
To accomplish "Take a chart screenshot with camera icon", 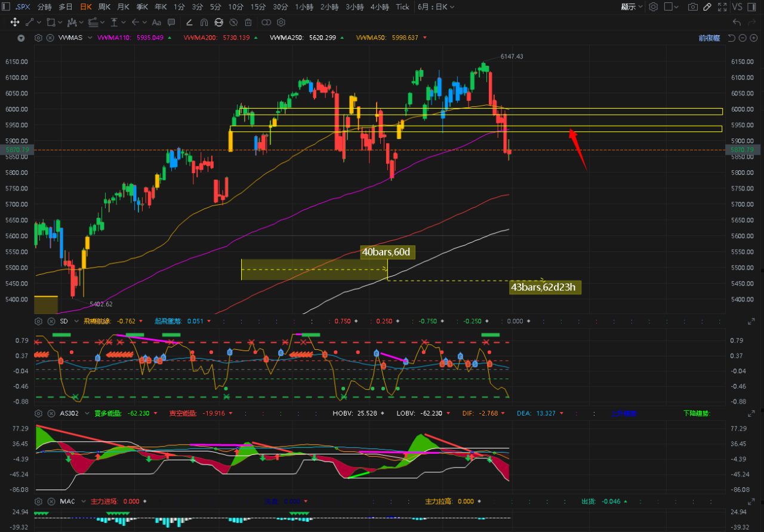I will point(692,7).
